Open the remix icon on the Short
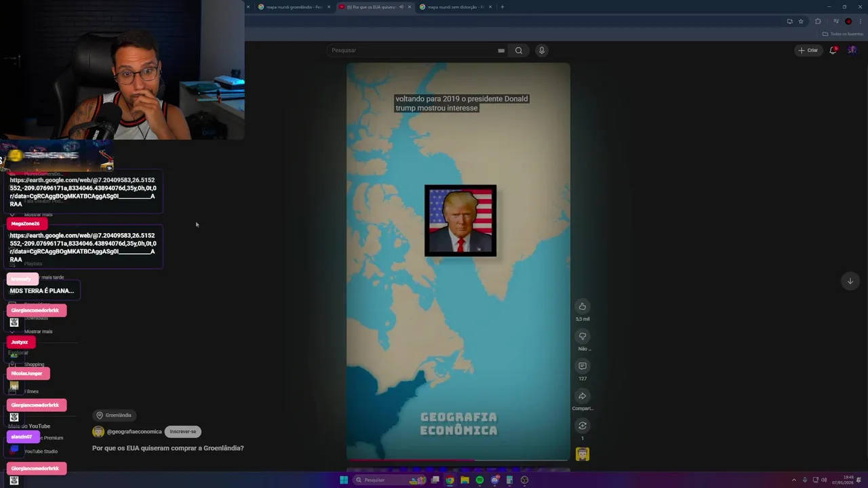The width and height of the screenshot is (868, 488). point(583,426)
